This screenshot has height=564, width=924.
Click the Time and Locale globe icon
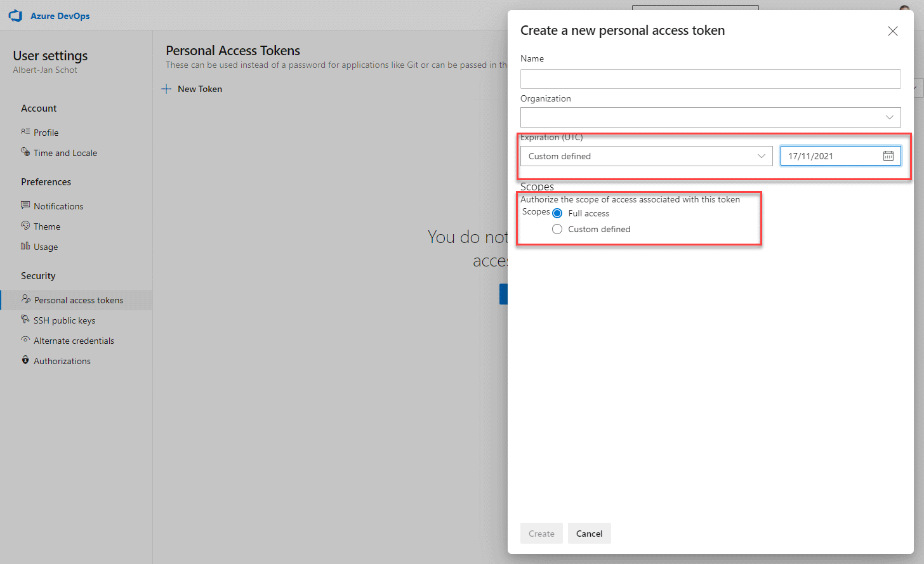tap(25, 152)
